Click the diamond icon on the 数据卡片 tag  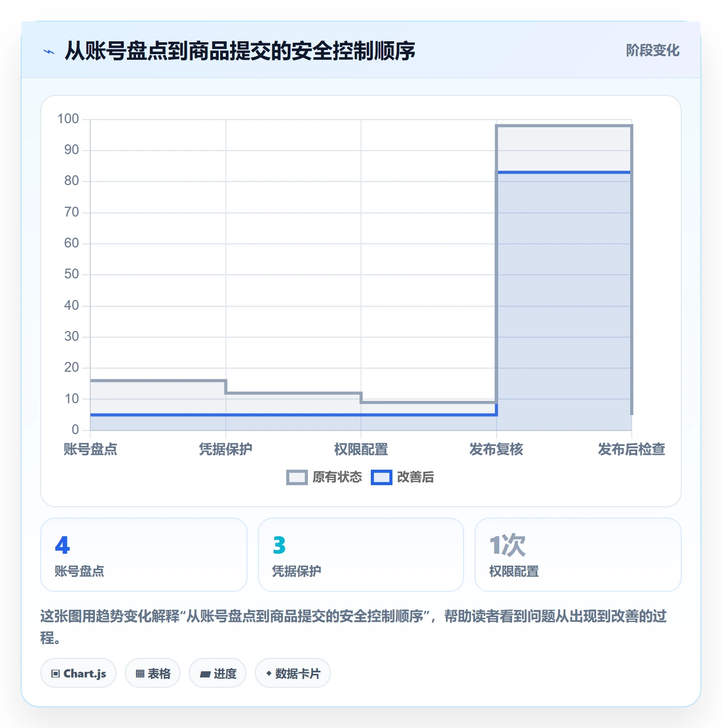pyautogui.click(x=269, y=673)
